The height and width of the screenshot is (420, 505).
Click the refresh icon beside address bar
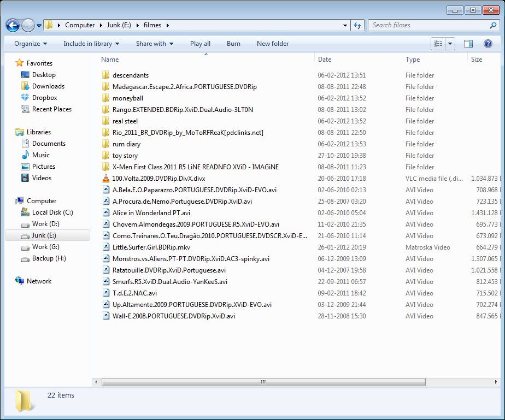(x=357, y=25)
